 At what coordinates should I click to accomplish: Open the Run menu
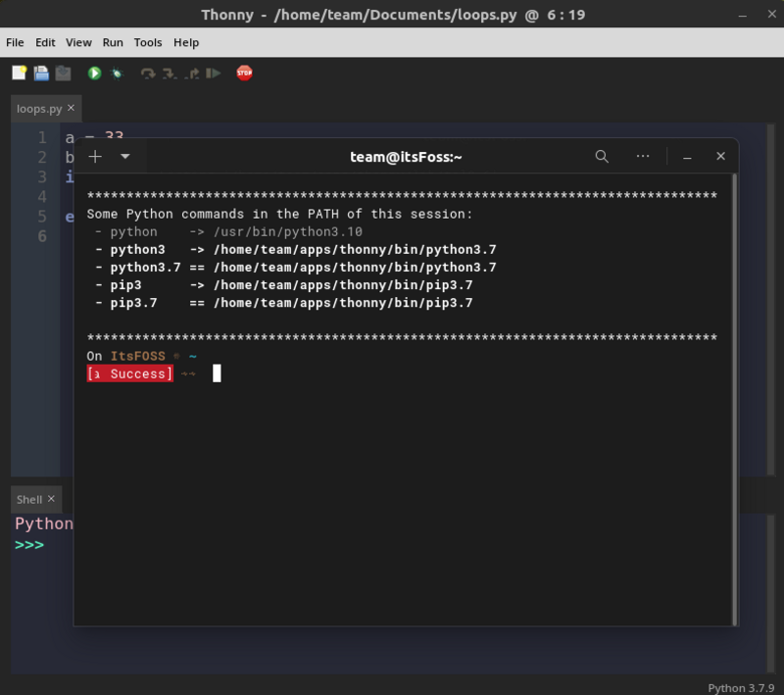coord(111,42)
